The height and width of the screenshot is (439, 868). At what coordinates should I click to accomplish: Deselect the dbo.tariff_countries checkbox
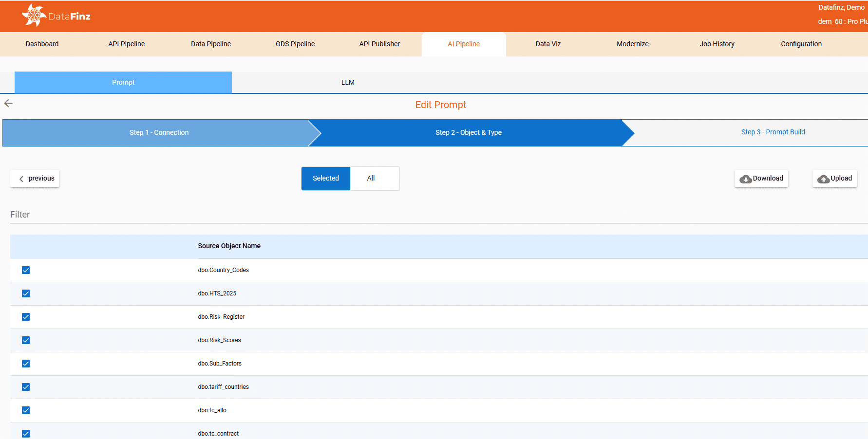(26, 387)
